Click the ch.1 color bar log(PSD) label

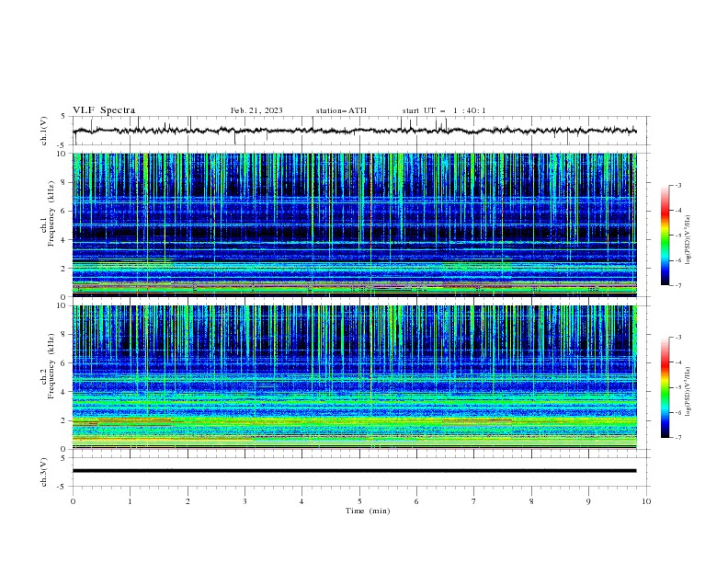click(x=688, y=240)
